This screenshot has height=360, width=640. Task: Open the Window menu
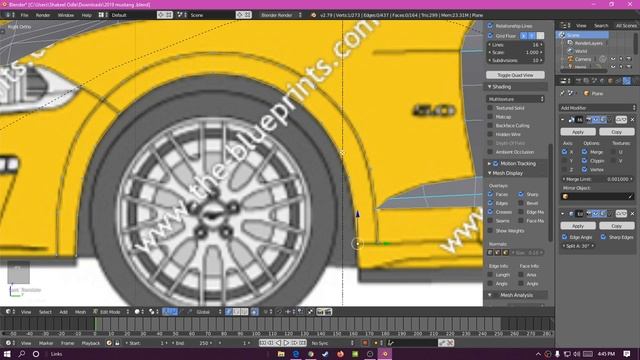click(x=66, y=15)
